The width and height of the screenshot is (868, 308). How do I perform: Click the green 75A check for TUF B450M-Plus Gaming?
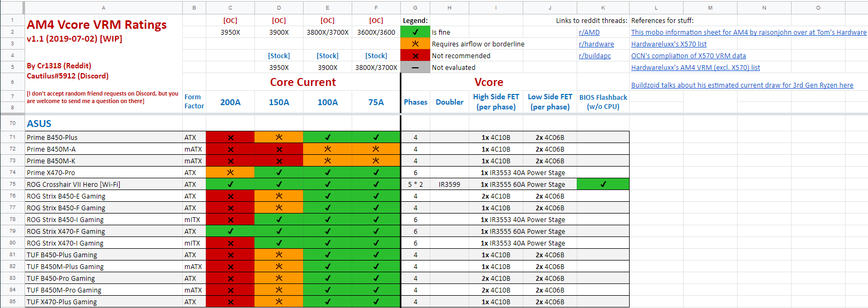(376, 266)
